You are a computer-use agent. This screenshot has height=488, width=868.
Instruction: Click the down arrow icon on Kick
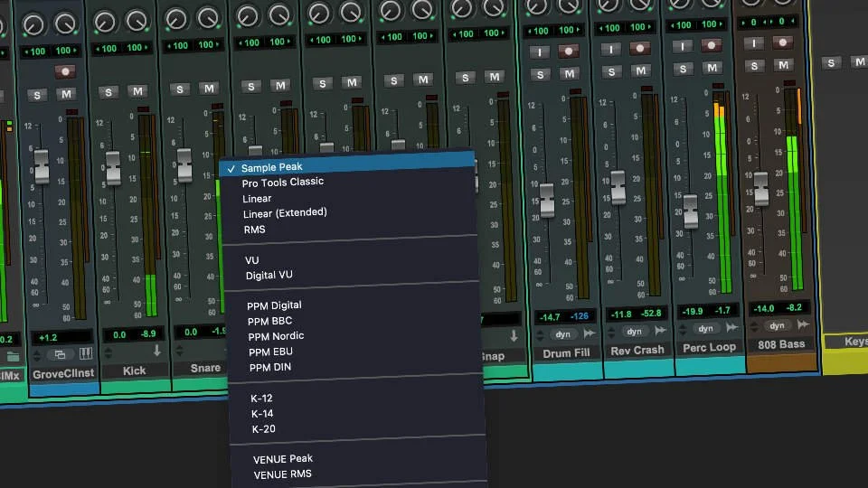tap(157, 351)
